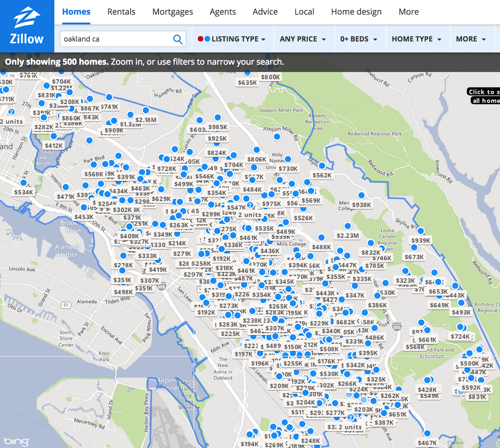Image resolution: width=500 pixels, height=448 pixels.
Task: Open the More filters dropdown
Action: [471, 39]
